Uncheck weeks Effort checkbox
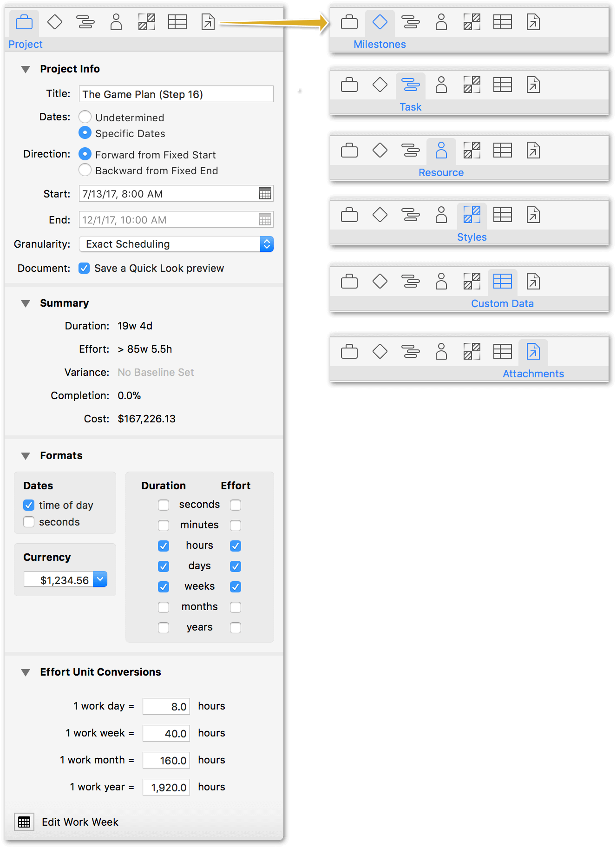 click(x=236, y=587)
